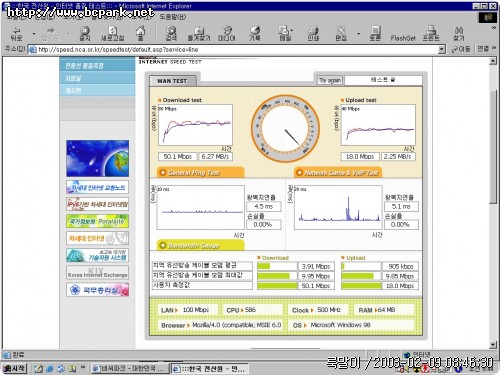This screenshot has height=375, width=500.
Task: Click the page scrollbar down arrow
Action: [493, 344]
